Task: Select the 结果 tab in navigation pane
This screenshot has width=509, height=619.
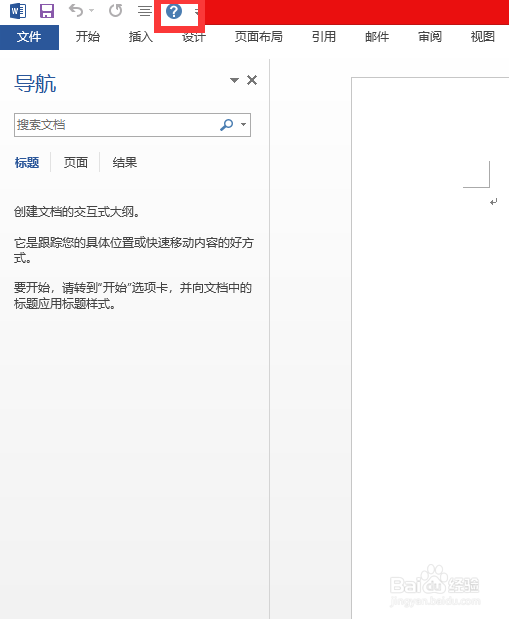Action: coord(125,163)
